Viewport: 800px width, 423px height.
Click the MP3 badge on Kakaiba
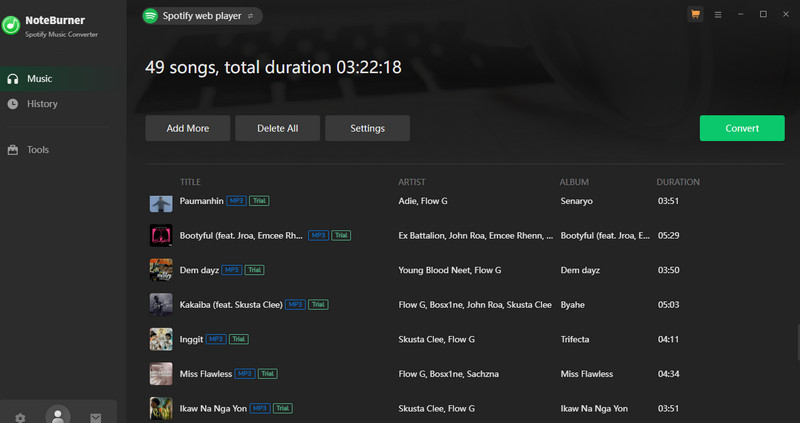tap(295, 305)
